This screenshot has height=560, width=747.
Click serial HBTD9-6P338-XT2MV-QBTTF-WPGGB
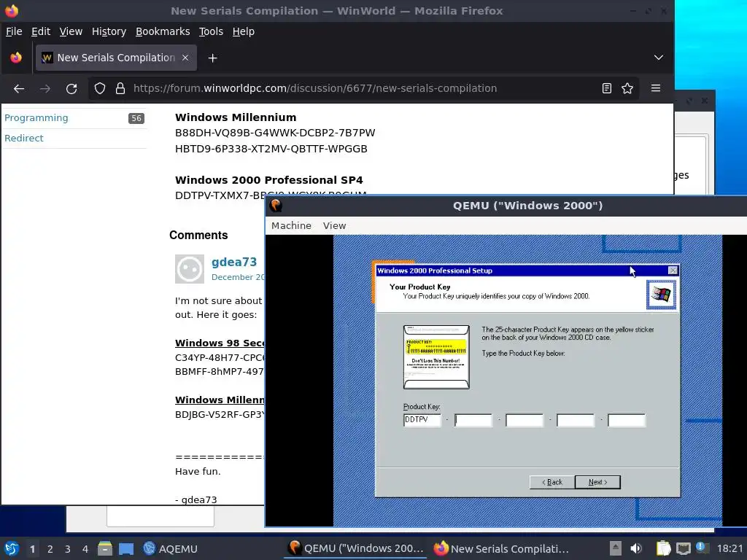tap(271, 149)
